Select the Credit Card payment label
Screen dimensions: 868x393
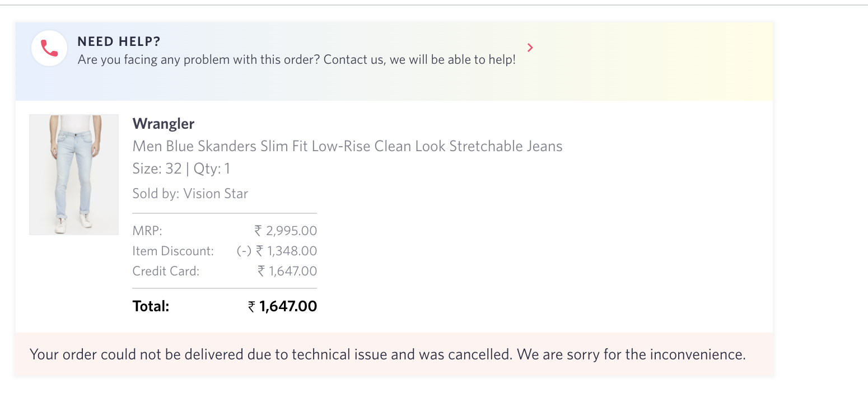(x=166, y=271)
